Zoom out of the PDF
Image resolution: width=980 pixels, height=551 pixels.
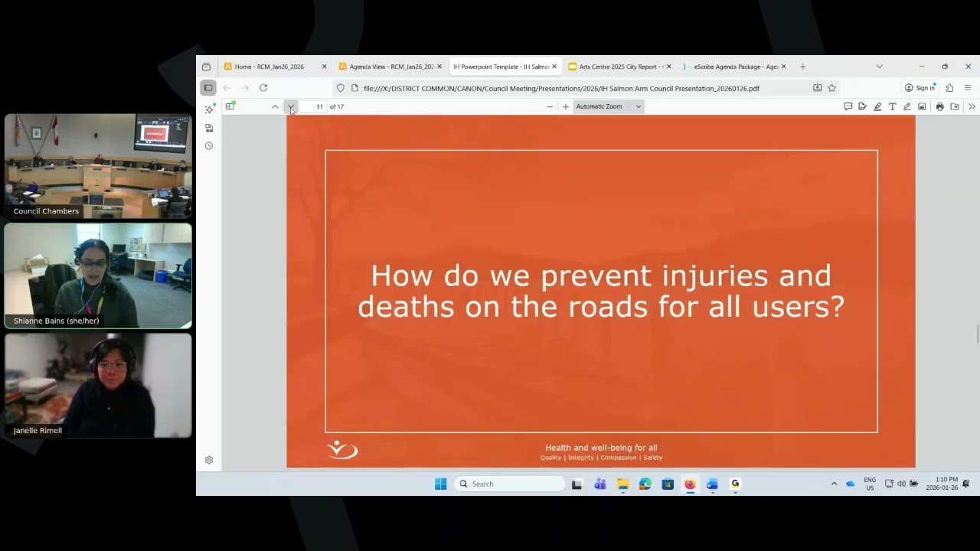click(x=550, y=106)
